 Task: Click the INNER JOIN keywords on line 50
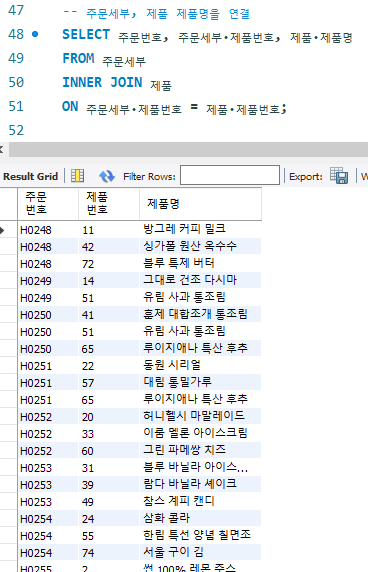(102, 82)
